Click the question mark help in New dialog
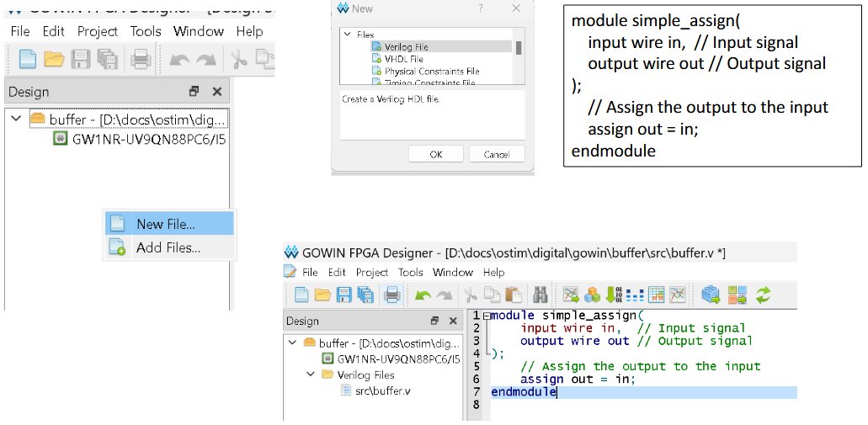This screenshot has width=868, height=425. (x=481, y=8)
